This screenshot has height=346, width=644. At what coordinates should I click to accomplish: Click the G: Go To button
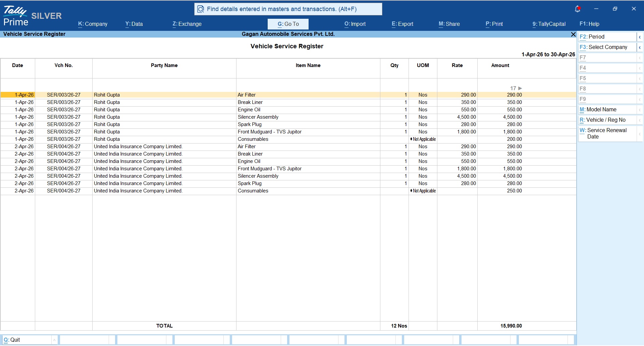(x=288, y=24)
